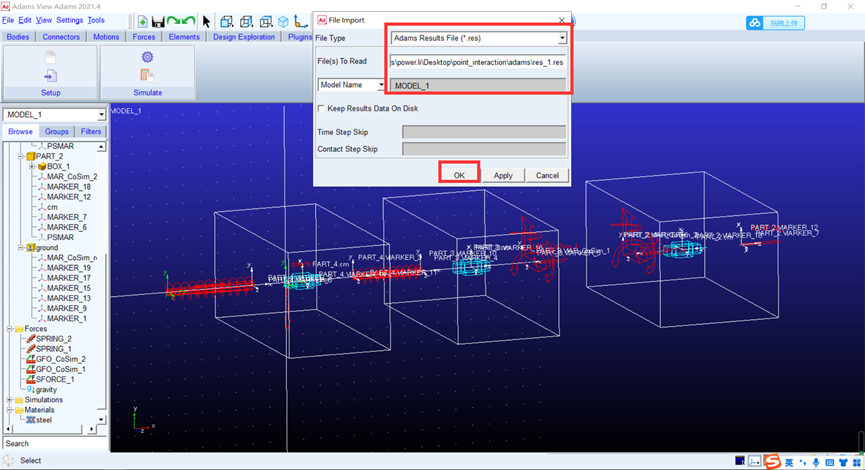Collapse the PART_2 tree node
The height and width of the screenshot is (470, 865).
(x=21, y=157)
